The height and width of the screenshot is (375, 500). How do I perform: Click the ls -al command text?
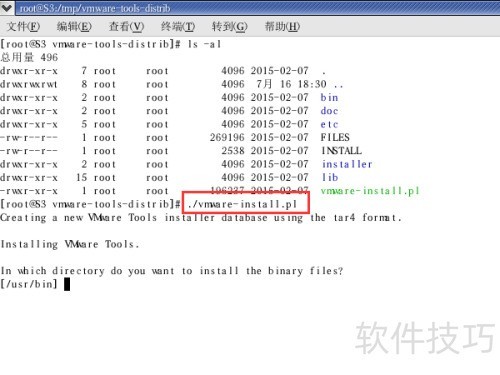tap(204, 44)
